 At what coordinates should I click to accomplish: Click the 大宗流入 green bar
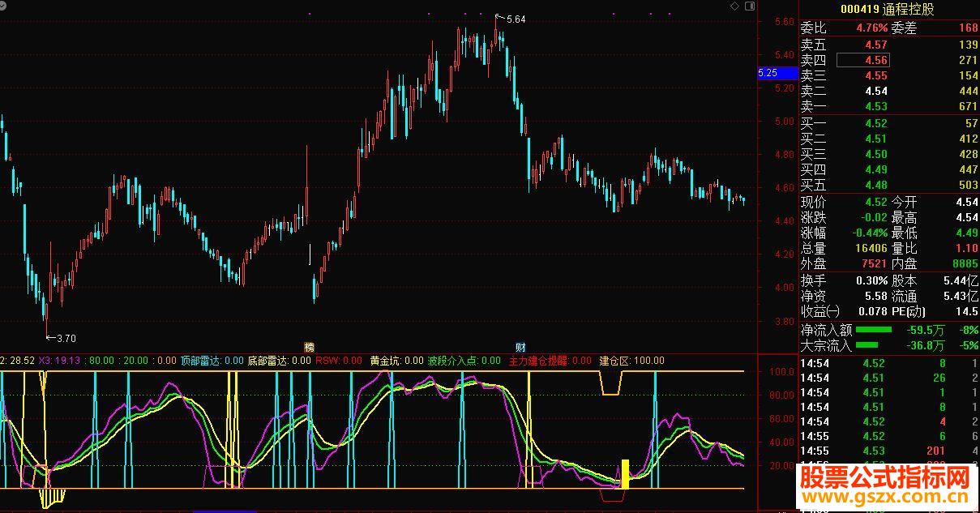(x=867, y=346)
